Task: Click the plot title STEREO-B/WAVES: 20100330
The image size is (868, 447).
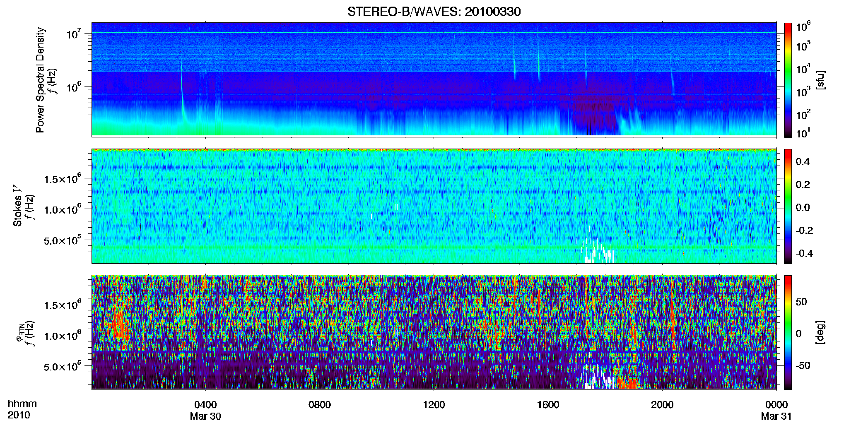Action: pos(434,12)
